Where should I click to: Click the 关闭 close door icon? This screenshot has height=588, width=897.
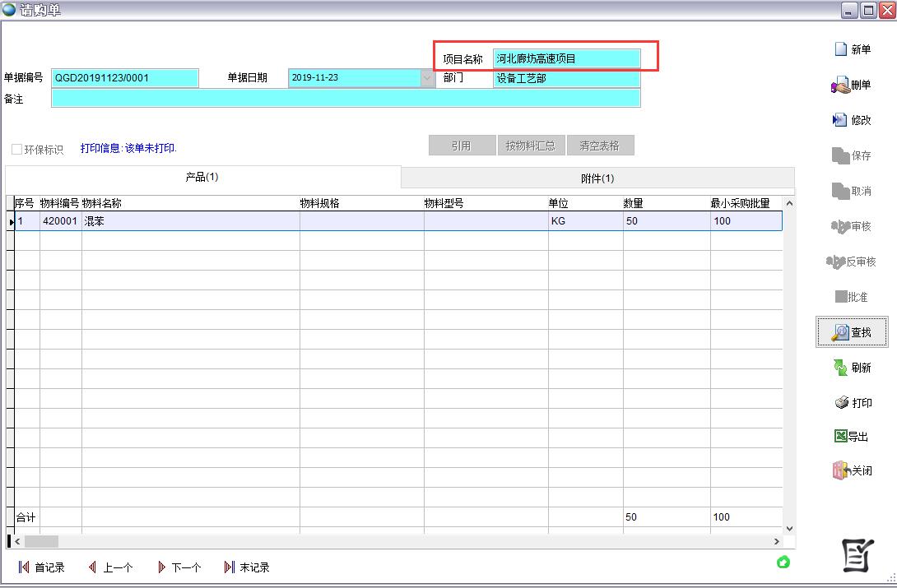click(840, 471)
